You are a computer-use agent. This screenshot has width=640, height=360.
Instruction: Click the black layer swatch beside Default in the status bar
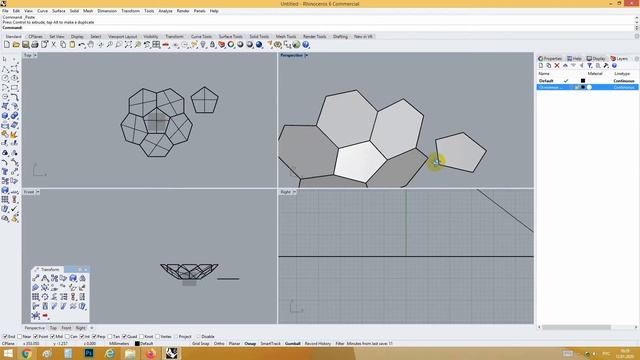[x=137, y=344]
